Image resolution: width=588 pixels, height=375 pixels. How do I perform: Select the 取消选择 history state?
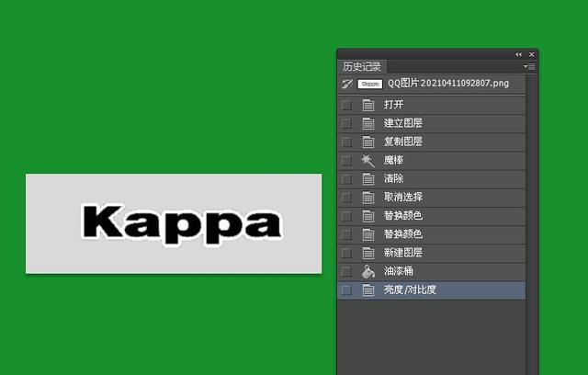[431, 198]
